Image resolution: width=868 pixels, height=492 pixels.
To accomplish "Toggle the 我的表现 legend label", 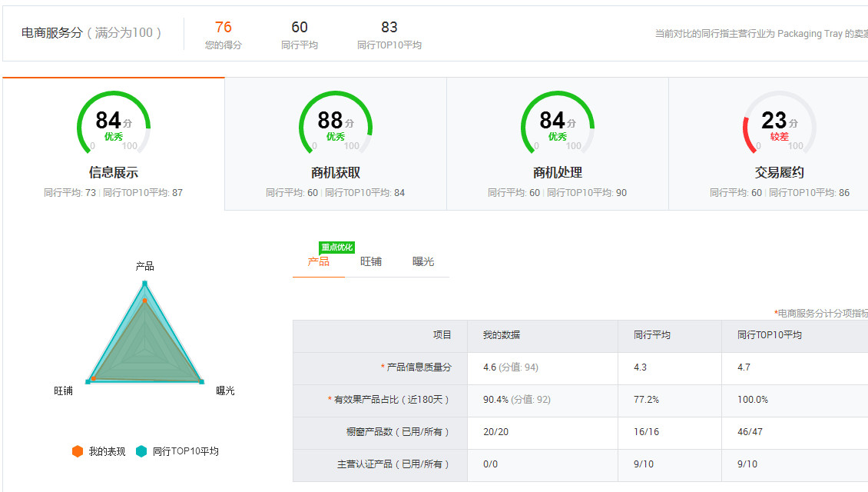I will click(107, 451).
